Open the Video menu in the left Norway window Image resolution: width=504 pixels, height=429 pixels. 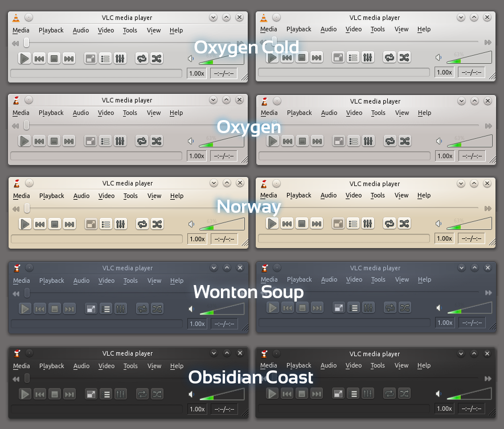click(106, 196)
